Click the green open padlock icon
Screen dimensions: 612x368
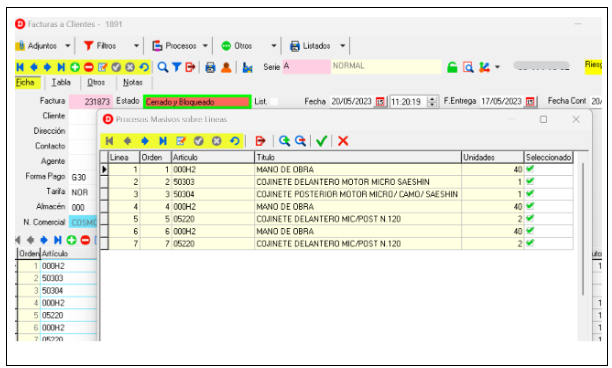point(452,67)
